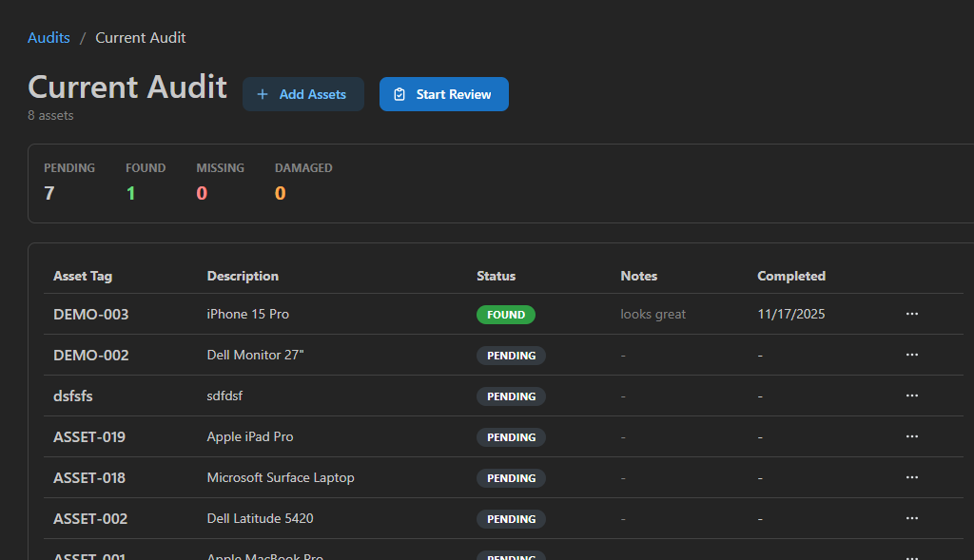Click the clipboard icon inside Start Review
The image size is (974, 560).
(399, 94)
